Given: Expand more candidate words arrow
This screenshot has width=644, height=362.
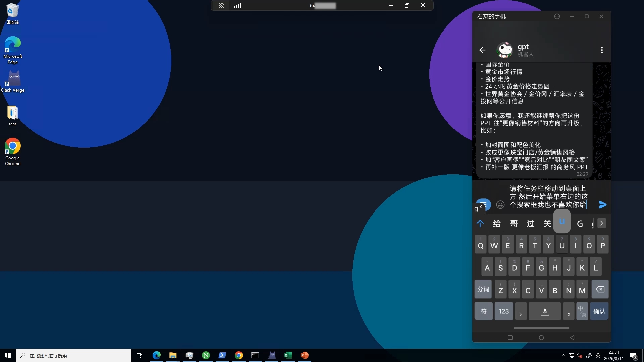Looking at the screenshot, I should (x=601, y=223).
